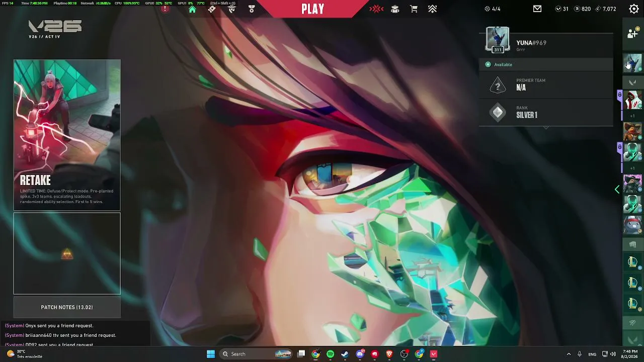Open Steam from the taskbar

coord(345,354)
